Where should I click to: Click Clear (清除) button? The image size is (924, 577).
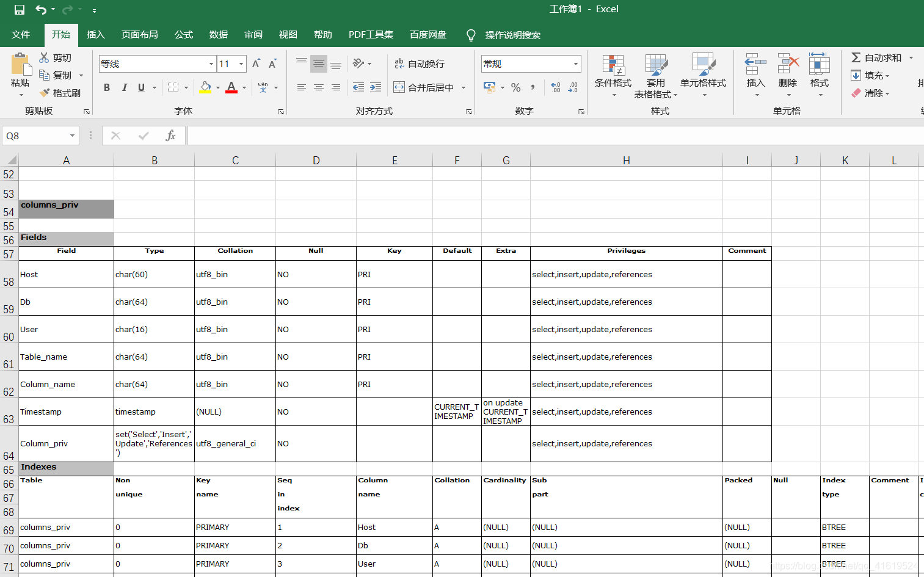point(871,93)
